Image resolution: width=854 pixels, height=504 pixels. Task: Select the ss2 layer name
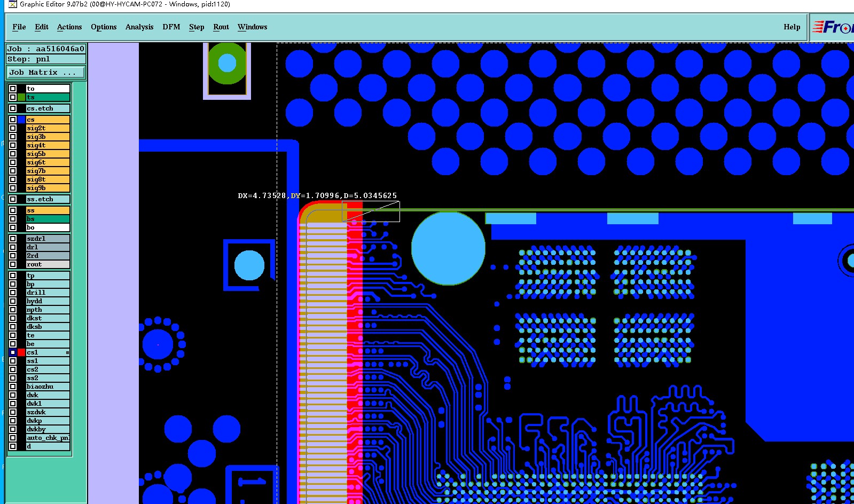[x=48, y=378]
